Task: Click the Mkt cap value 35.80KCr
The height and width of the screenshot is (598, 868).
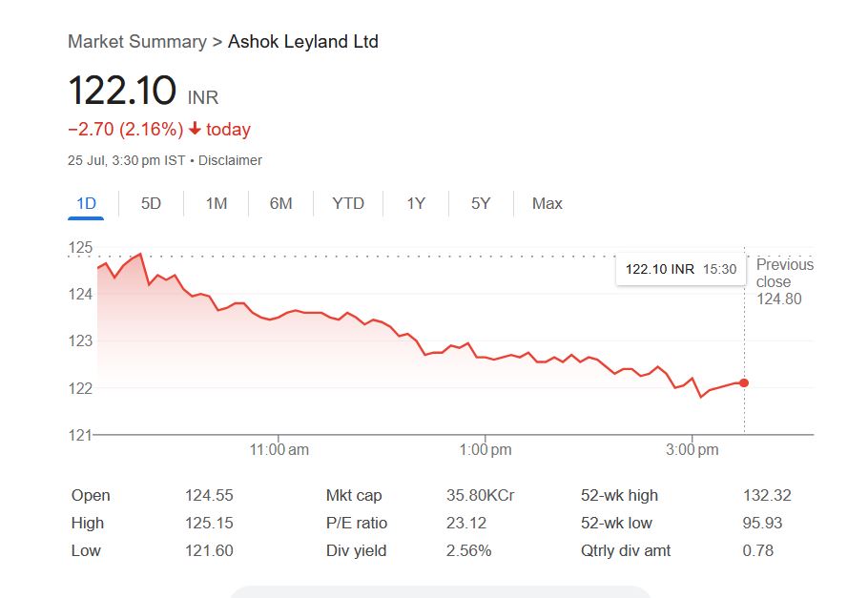Action: pyautogui.click(x=481, y=495)
